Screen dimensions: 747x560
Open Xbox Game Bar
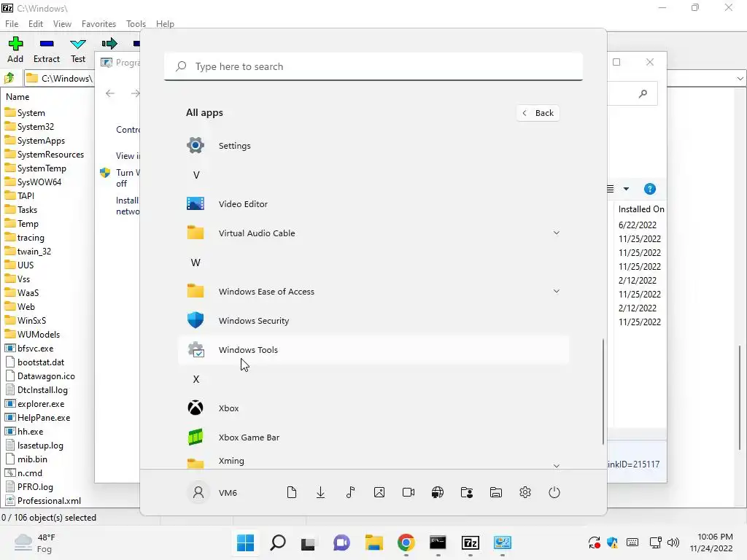pyautogui.click(x=373, y=437)
